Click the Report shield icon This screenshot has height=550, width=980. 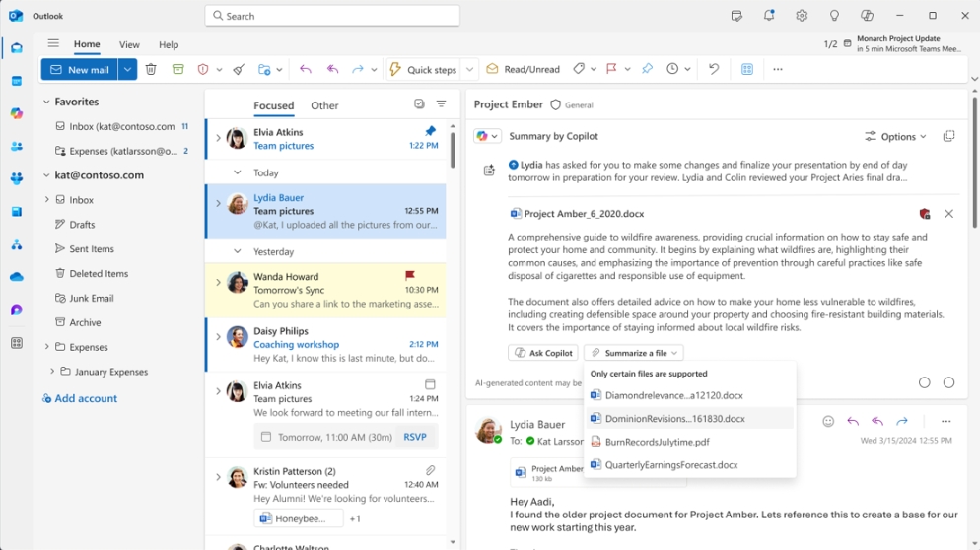pyautogui.click(x=202, y=69)
